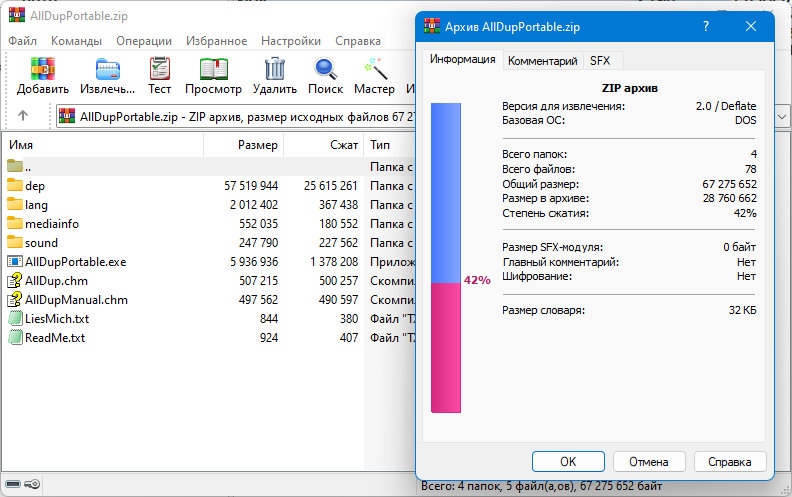792x497 pixels.
Task: Click the Отмена button
Action: 649,462
